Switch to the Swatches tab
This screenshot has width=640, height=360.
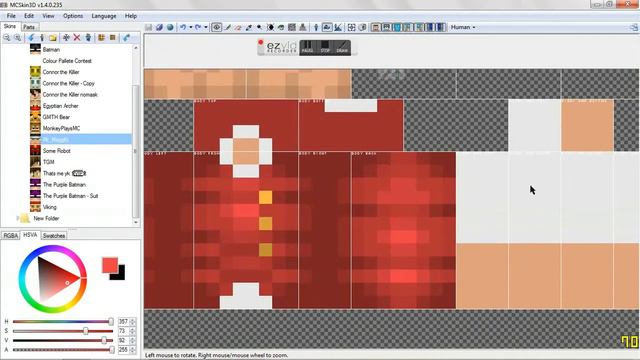54,236
